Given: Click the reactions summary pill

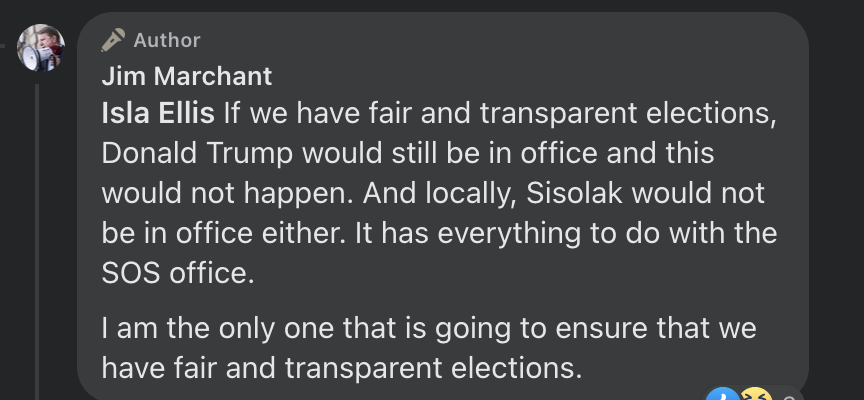Looking at the screenshot, I should tap(755, 393).
